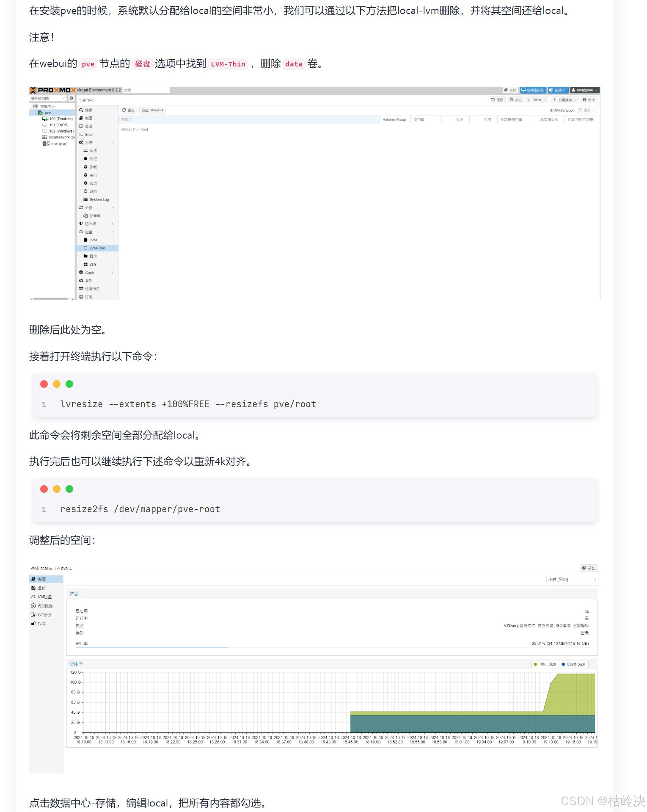Select VM磁盘 in the storage menu
This screenshot has height=812, width=647.
click(46, 597)
